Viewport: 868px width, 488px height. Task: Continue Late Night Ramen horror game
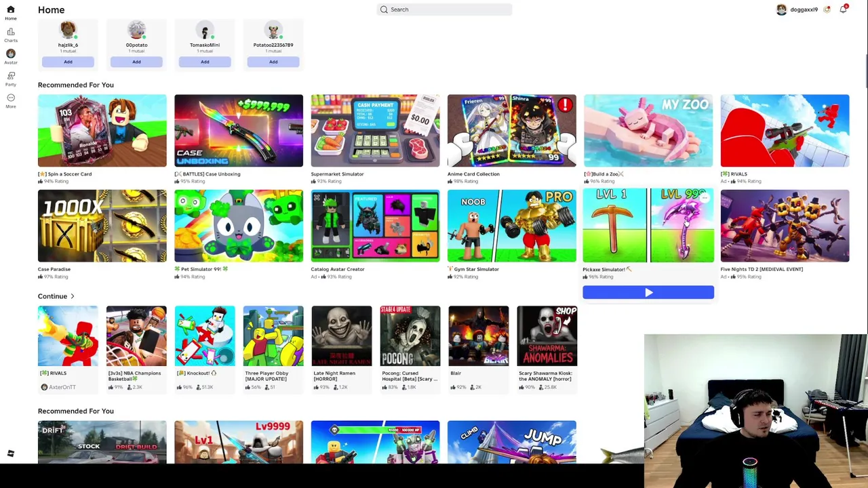342,336
